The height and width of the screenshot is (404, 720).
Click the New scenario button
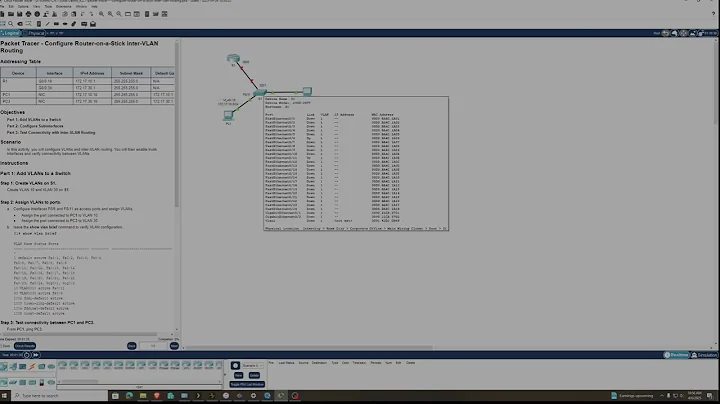pos(238,375)
